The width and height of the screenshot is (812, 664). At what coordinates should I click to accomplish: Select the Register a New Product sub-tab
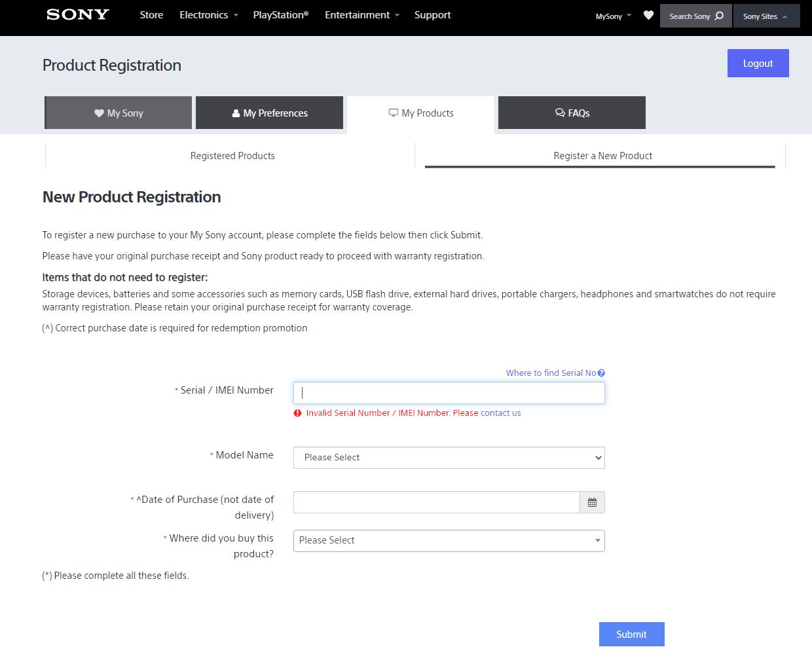pyautogui.click(x=602, y=156)
